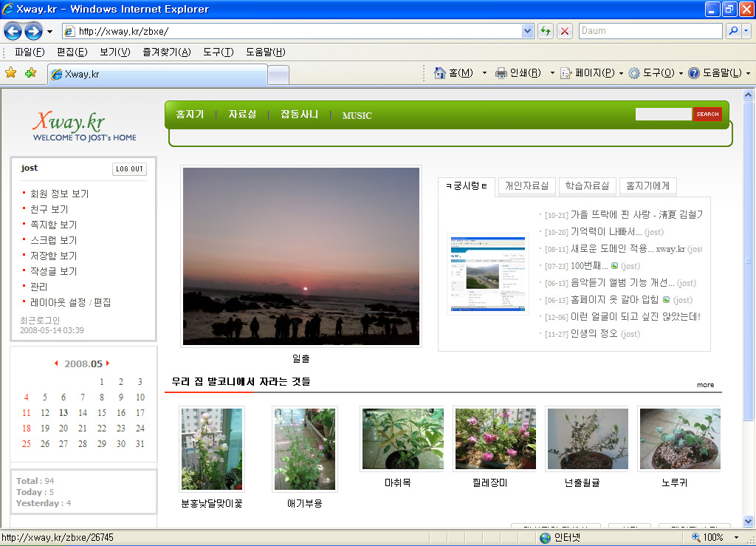
Task: Click the Home icon in the command bar
Action: tap(441, 72)
